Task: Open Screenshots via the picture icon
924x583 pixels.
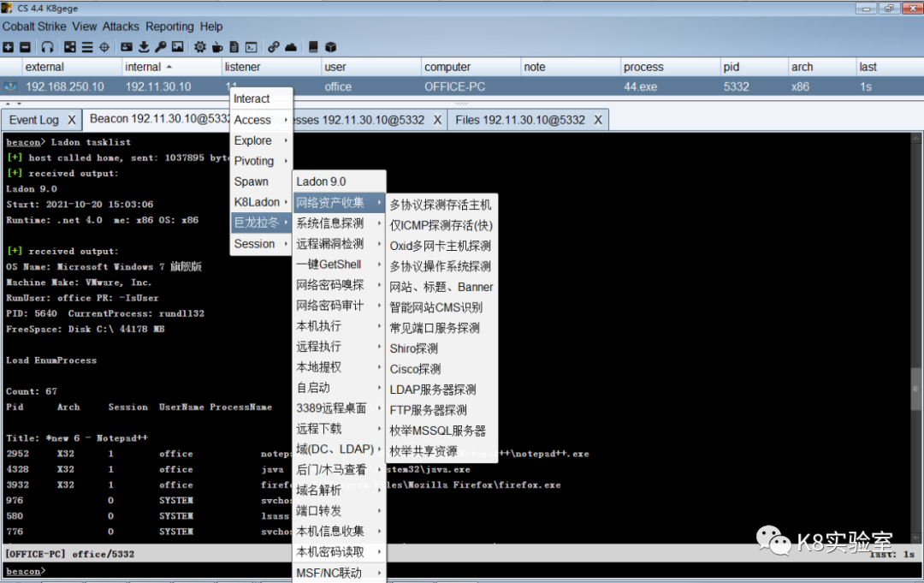Action: 177,47
